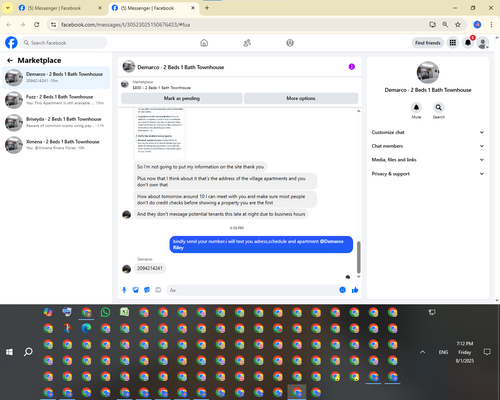This screenshot has width=500, height=400.
Task: Click the scroll-down arrow of the chat
Action: [359, 276]
